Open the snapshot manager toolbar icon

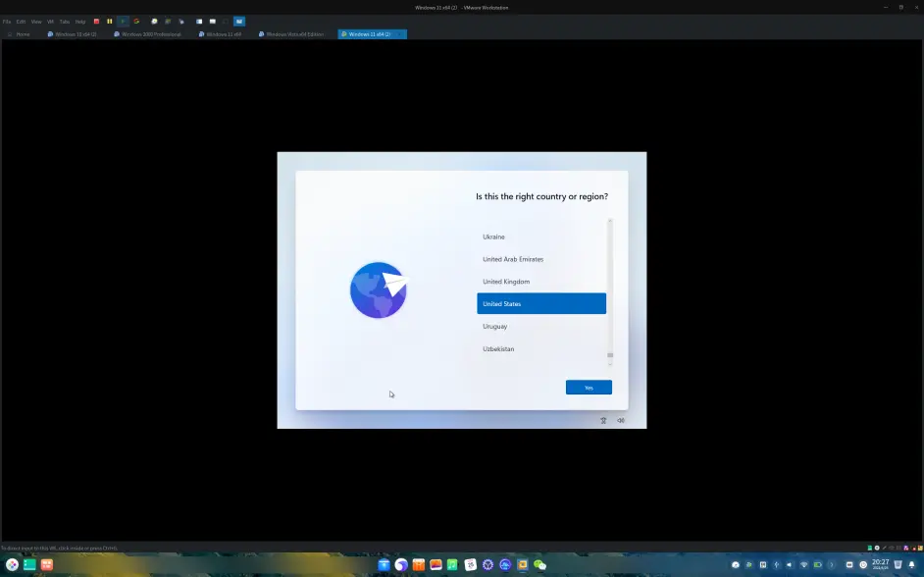coord(181,22)
